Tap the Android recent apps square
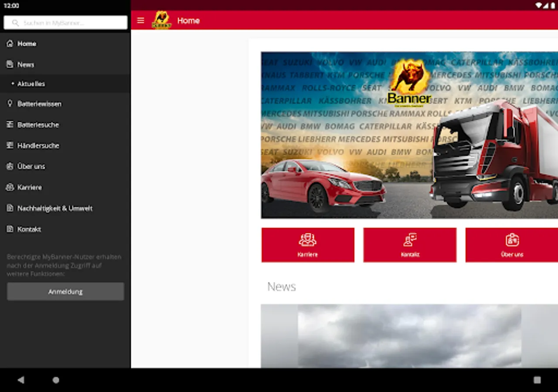The width and height of the screenshot is (558, 392). (x=537, y=380)
